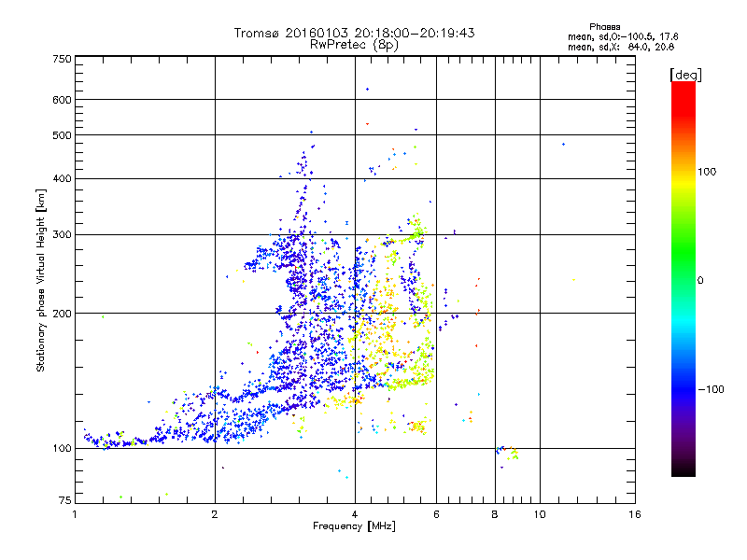
Task: Click x-axis tick label '4'
Action: (x=355, y=514)
